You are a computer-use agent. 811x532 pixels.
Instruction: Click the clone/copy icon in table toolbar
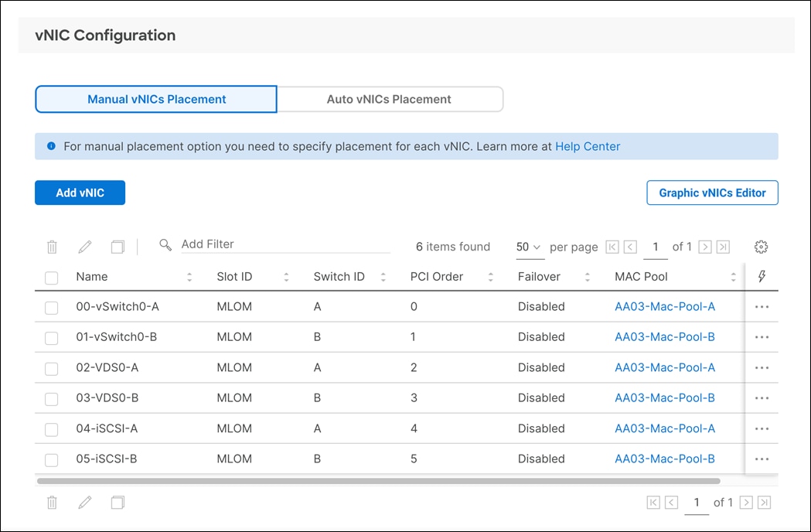(117, 247)
